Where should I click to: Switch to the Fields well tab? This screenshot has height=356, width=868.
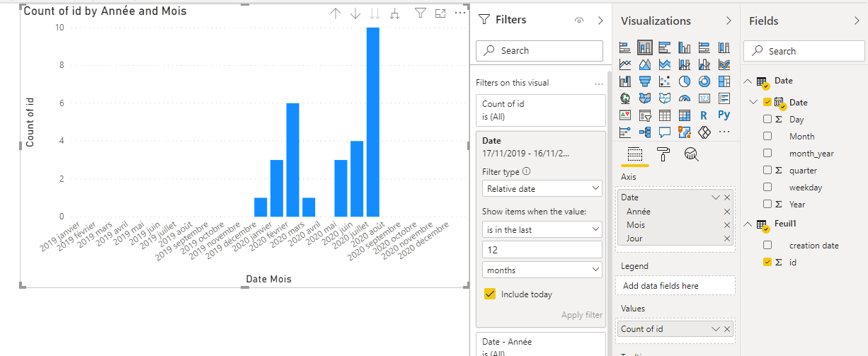[635, 154]
